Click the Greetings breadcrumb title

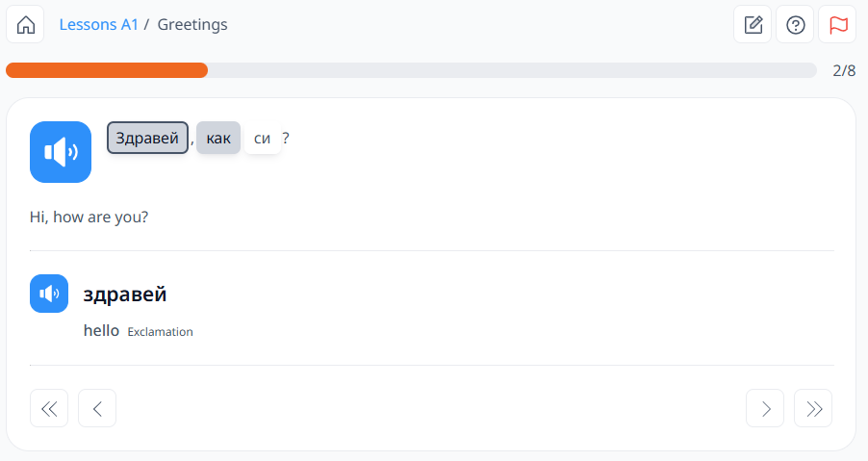(x=192, y=25)
